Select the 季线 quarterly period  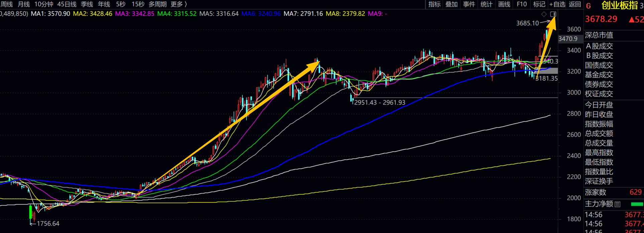pos(87,4)
